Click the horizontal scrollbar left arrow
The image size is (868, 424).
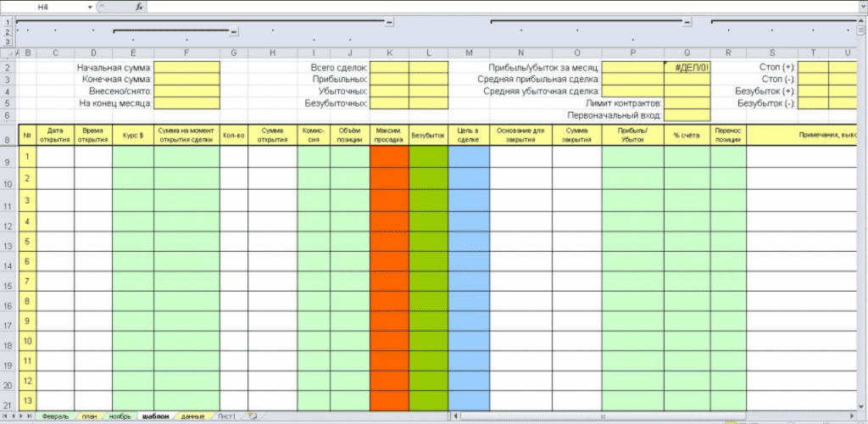pyautogui.click(x=456, y=416)
